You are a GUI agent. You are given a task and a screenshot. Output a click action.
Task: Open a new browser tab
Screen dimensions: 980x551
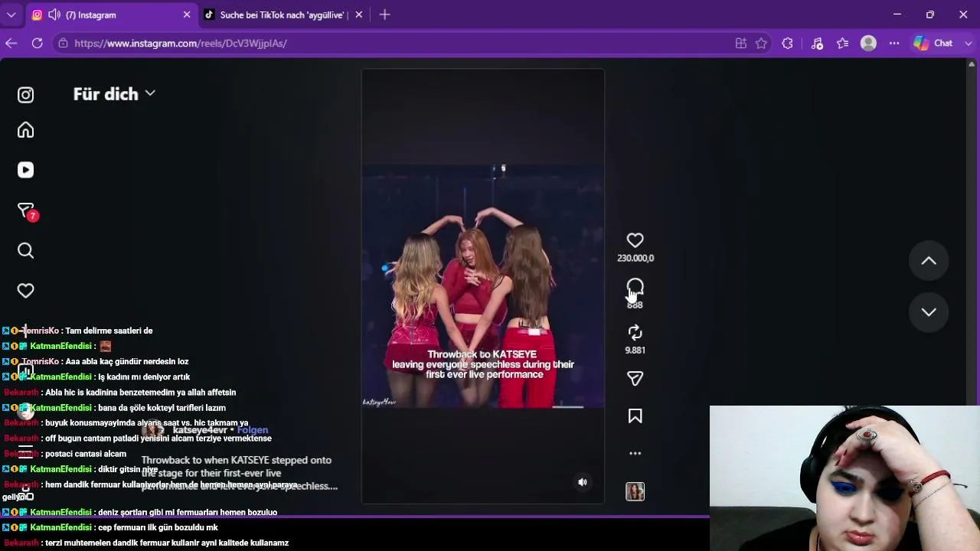point(384,15)
